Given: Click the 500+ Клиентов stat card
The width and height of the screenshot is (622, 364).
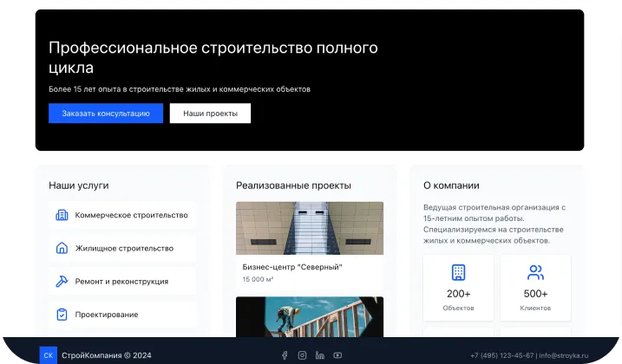Looking at the screenshot, I should [535, 288].
